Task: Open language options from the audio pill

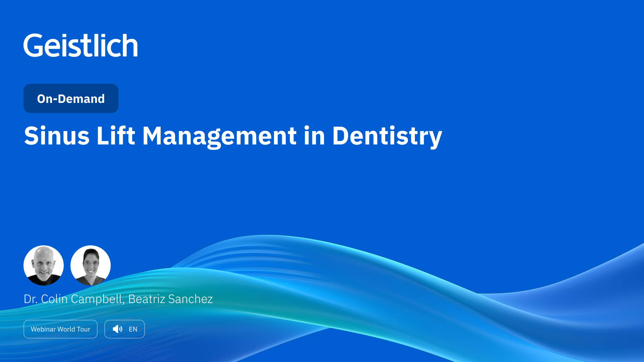Action: tap(124, 329)
